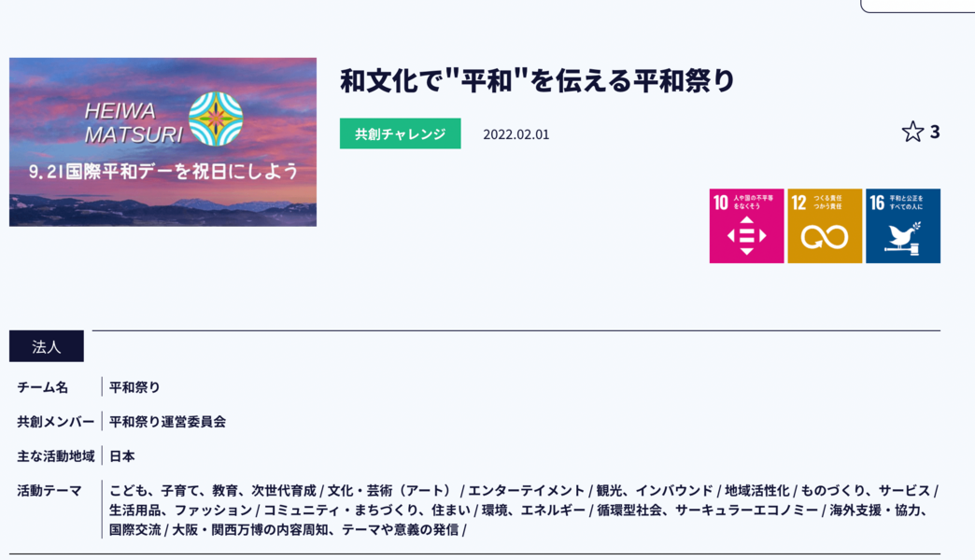Click the 活動テーマ label

pos(49,491)
